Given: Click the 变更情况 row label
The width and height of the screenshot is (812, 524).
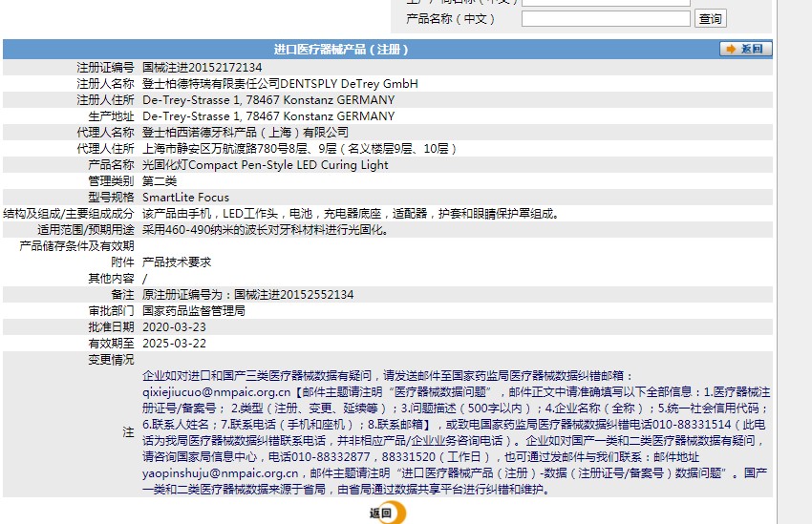Looking at the screenshot, I should tap(111, 360).
